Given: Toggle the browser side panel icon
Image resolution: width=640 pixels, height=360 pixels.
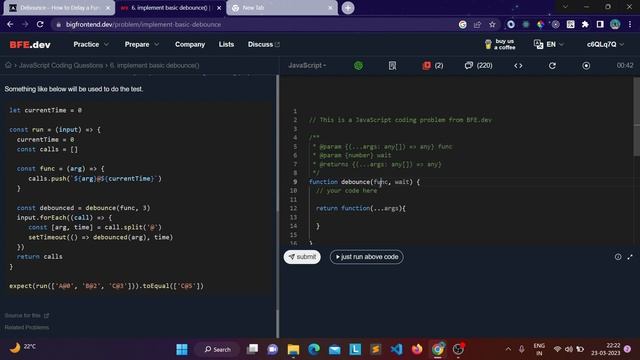Looking at the screenshot, I should click(600, 24).
